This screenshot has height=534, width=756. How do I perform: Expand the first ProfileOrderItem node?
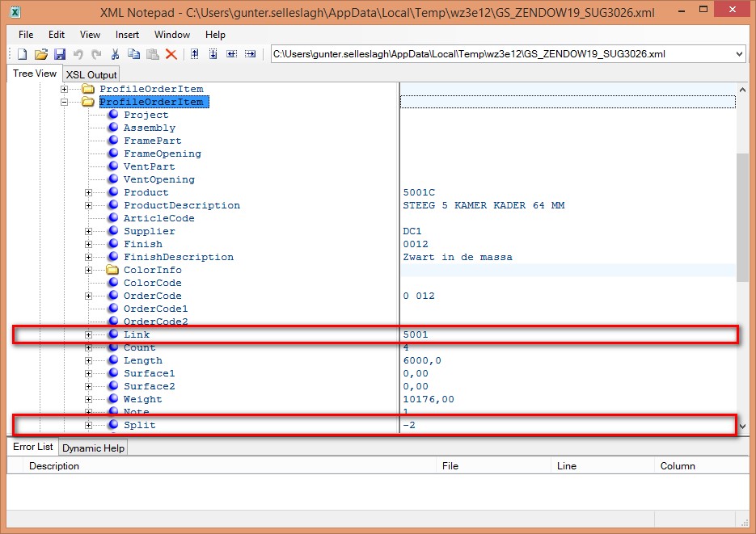click(x=64, y=89)
